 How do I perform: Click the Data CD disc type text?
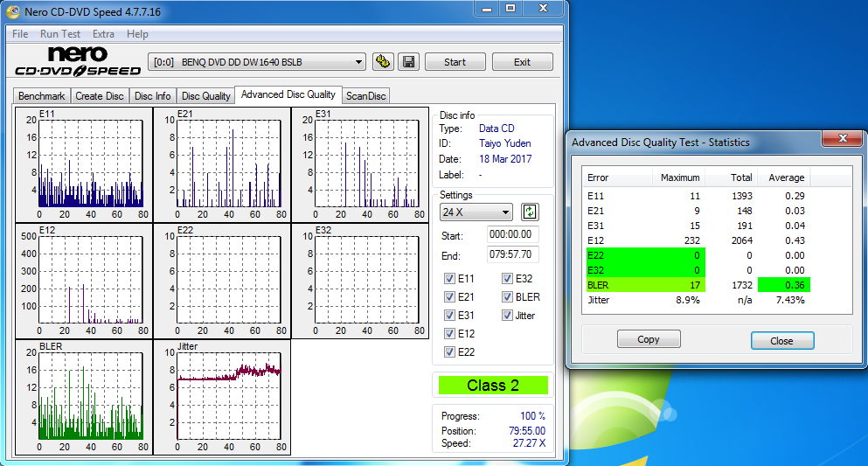[496, 129]
